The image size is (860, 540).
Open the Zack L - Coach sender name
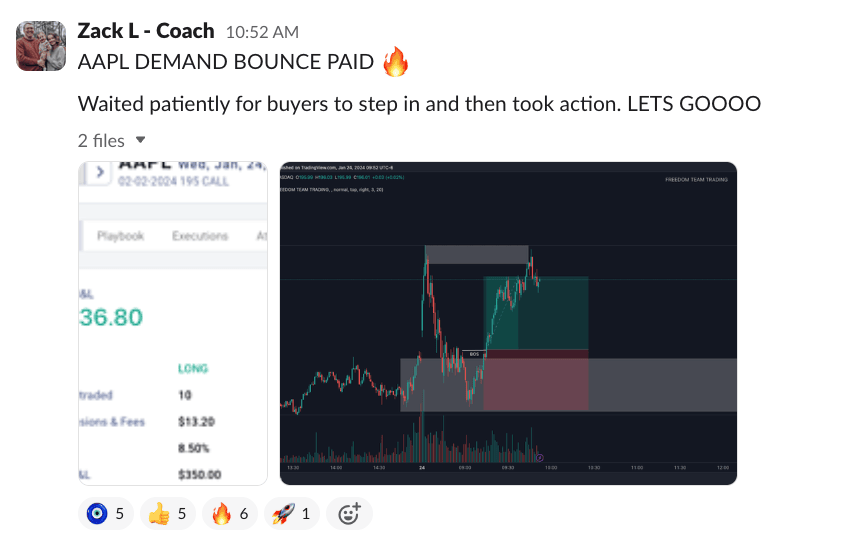146,30
